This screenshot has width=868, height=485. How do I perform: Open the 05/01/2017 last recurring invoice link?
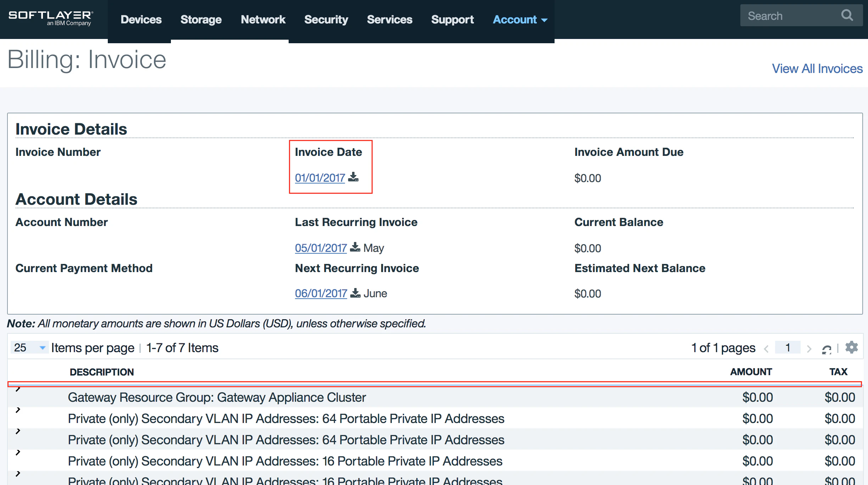(321, 248)
